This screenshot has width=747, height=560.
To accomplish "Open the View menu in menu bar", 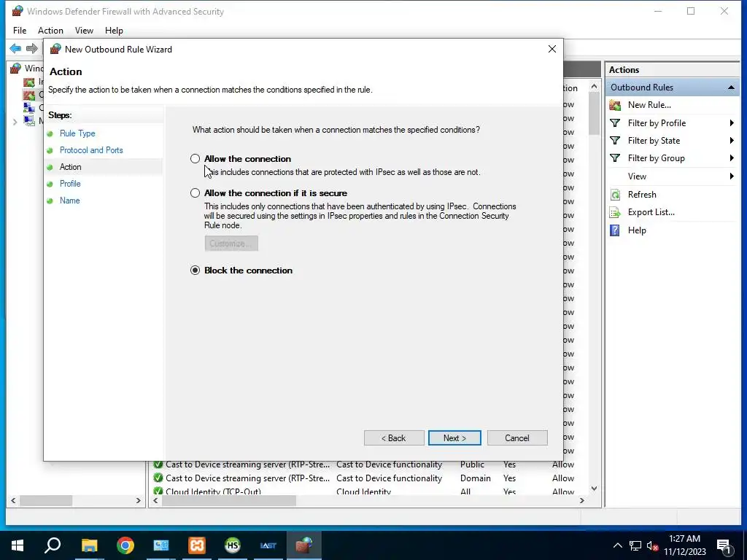I will click(84, 31).
